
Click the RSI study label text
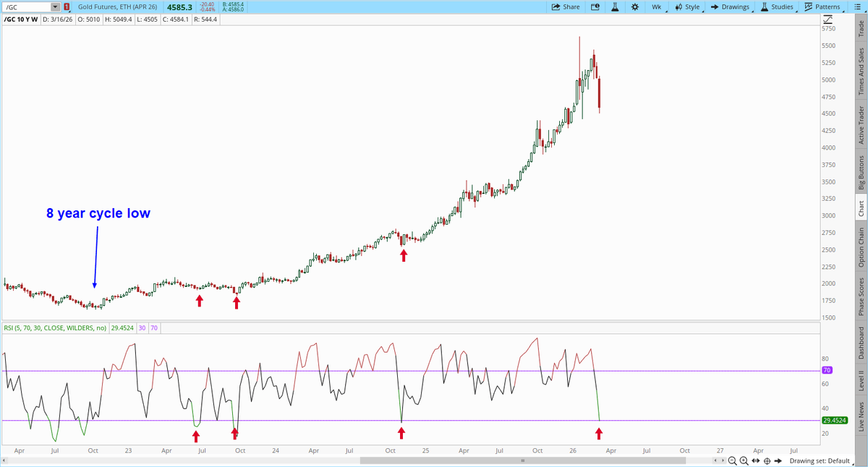[x=55, y=327]
